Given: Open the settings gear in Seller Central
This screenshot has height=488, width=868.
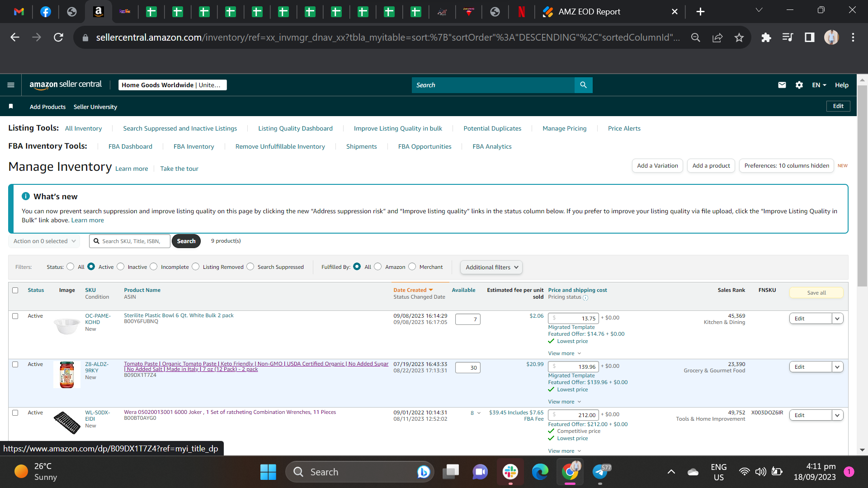Looking at the screenshot, I should (x=799, y=85).
